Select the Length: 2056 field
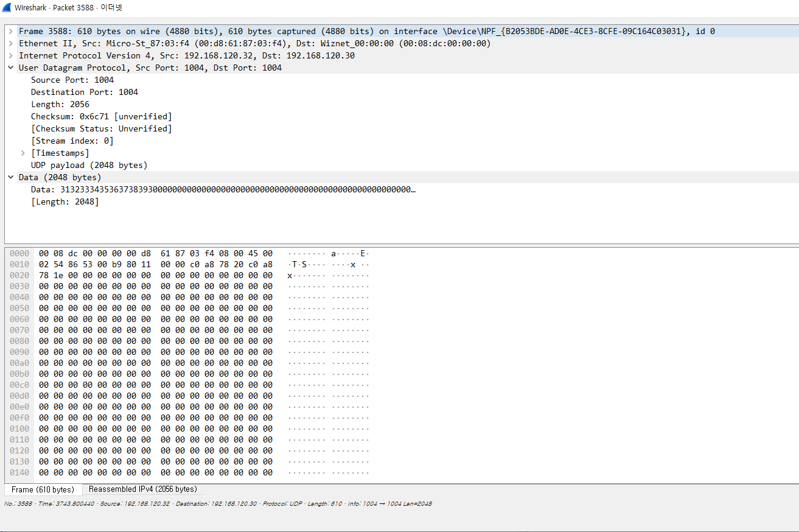This screenshot has width=799, height=532. [x=60, y=104]
